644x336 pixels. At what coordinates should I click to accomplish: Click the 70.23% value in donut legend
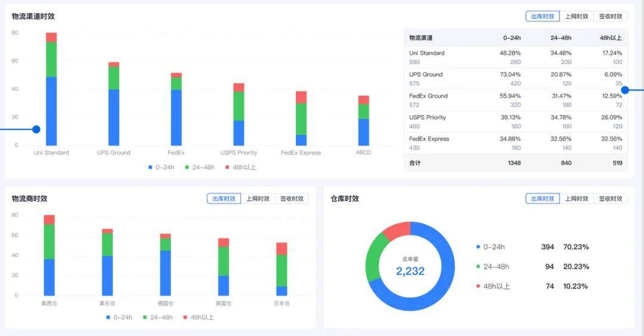click(576, 247)
